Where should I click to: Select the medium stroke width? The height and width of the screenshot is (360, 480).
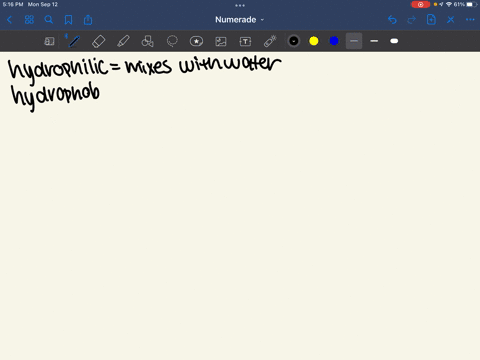(x=374, y=41)
